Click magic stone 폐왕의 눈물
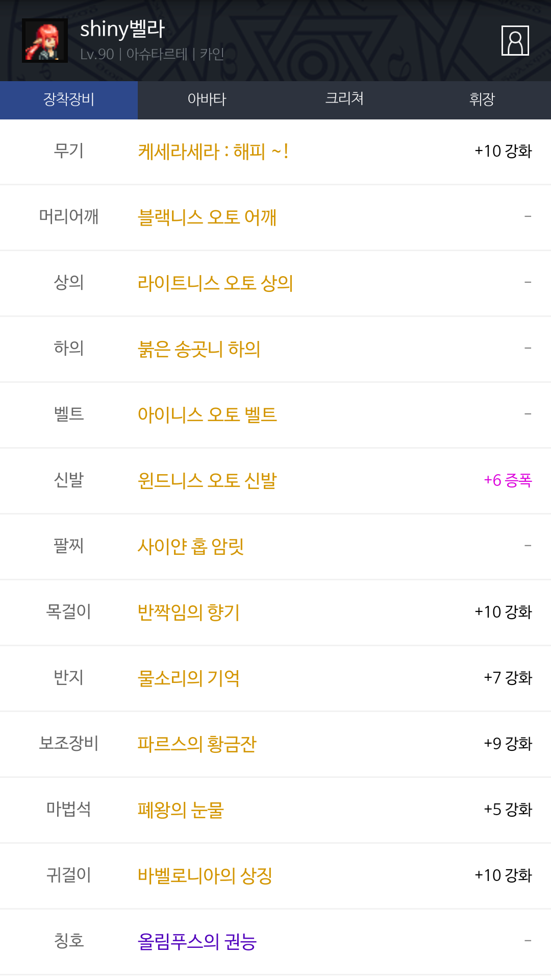The height and width of the screenshot is (980, 551). tap(181, 810)
